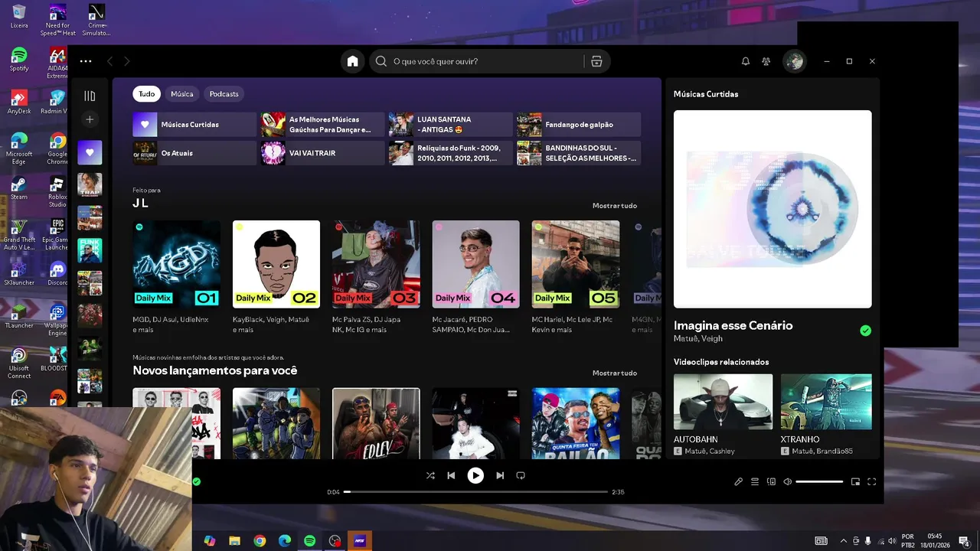Screen dimensions: 980x551
Task: Open Liked Songs heart in sidebar
Action: [90, 152]
